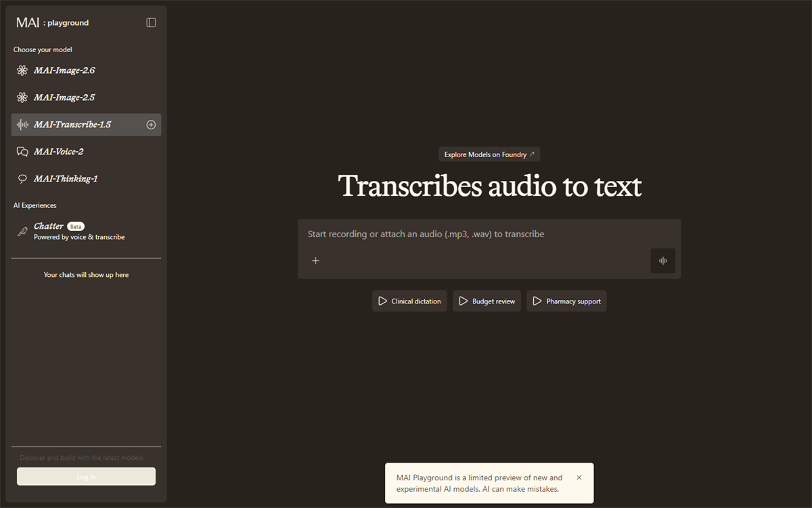Click the MAI-Image-2.6 flower icon

coord(22,70)
